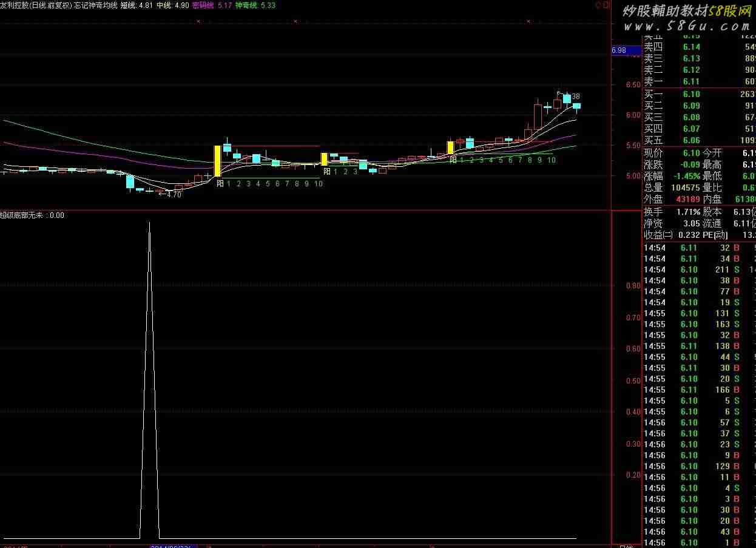Click the 短线: 4.81 indicator value

pyautogui.click(x=137, y=5)
